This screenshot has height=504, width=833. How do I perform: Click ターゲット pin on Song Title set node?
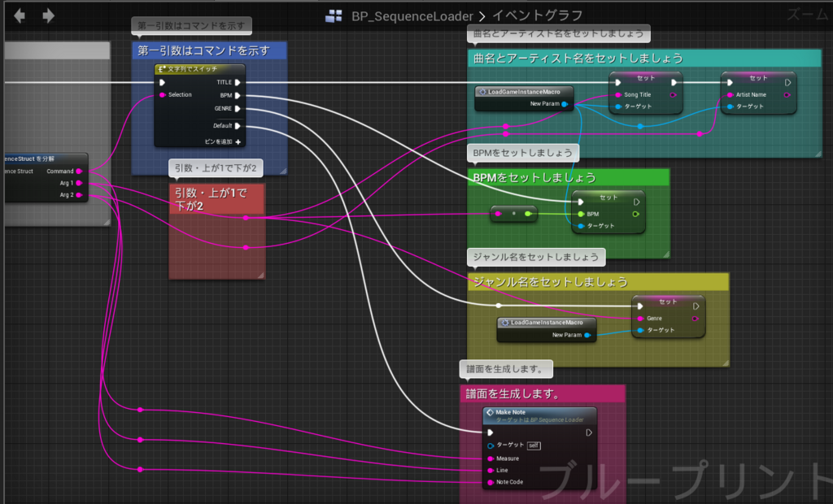pos(618,106)
